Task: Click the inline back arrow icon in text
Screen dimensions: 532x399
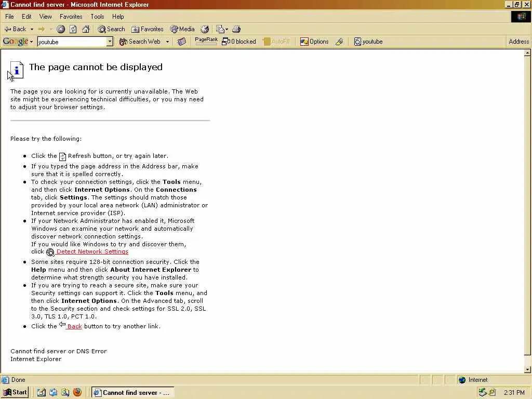Action: point(62,324)
